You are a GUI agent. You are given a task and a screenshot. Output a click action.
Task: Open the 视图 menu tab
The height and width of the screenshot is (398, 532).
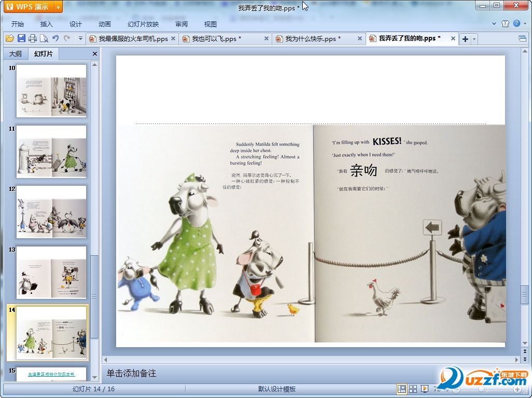[211, 24]
